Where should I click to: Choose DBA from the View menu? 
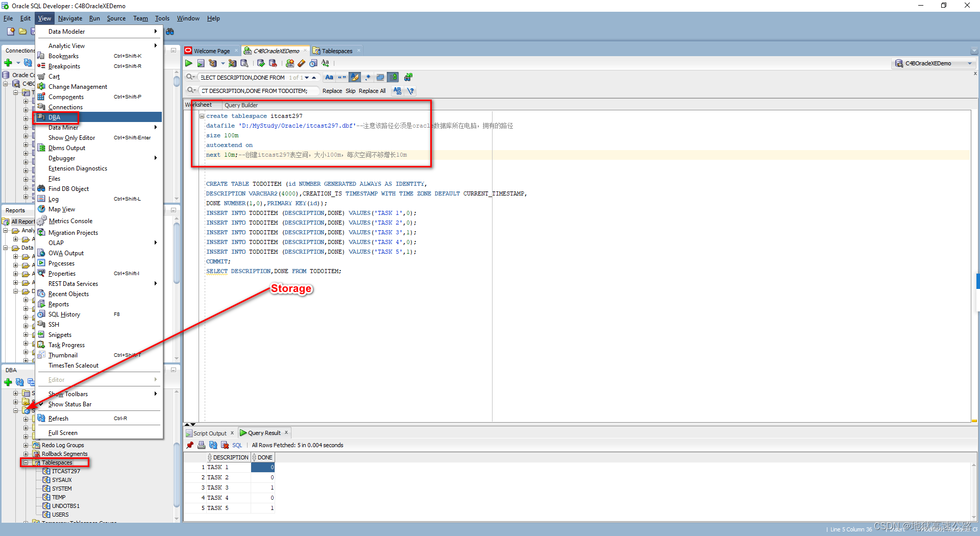(x=99, y=117)
